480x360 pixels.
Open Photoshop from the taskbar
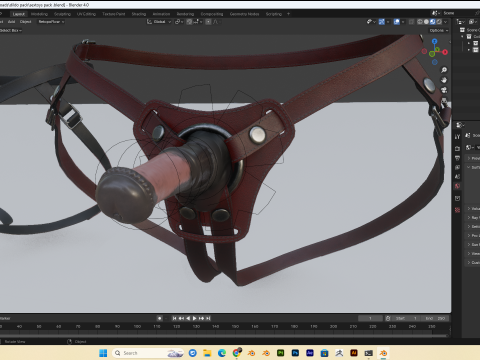pos(295,353)
